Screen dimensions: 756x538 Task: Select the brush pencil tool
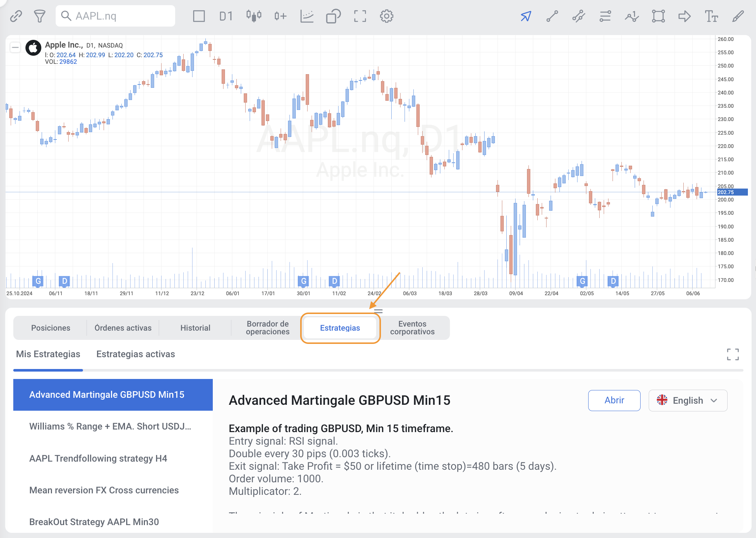pyautogui.click(x=738, y=16)
